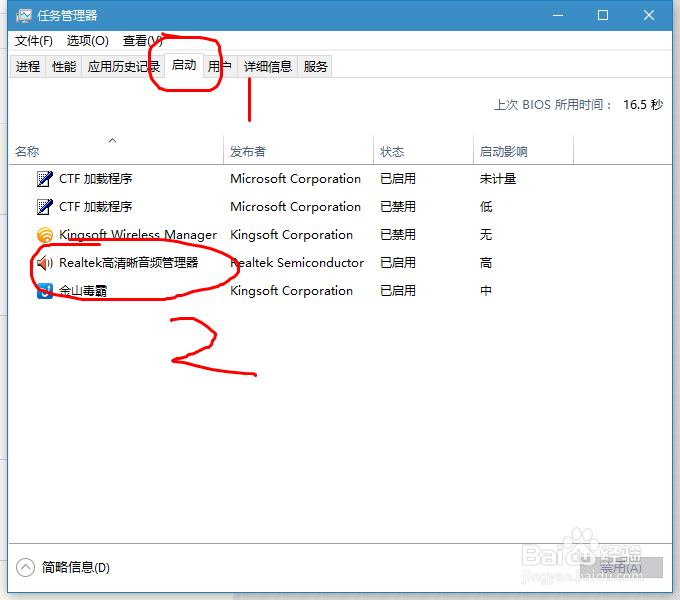Maximize the Task Manager window

(603, 16)
